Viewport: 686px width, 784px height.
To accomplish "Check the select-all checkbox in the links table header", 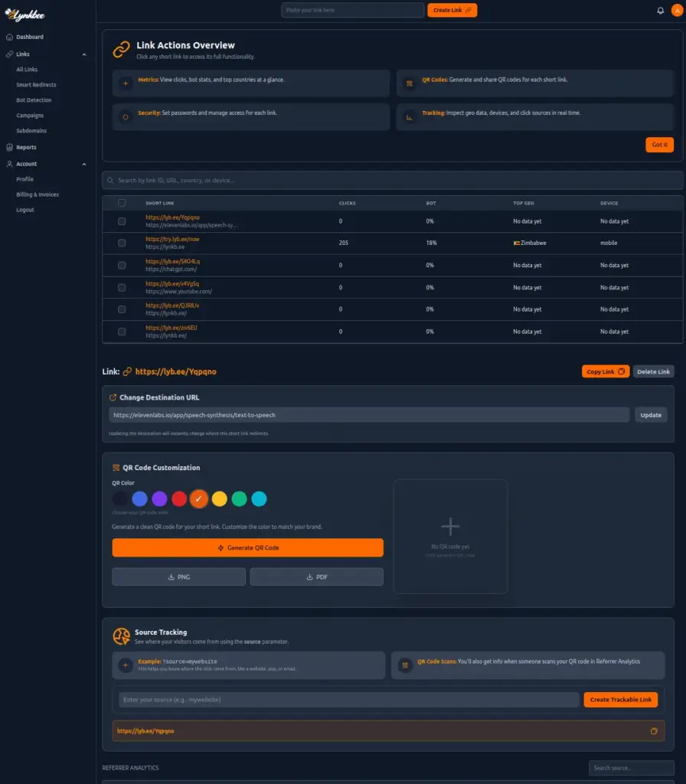I will (120, 202).
